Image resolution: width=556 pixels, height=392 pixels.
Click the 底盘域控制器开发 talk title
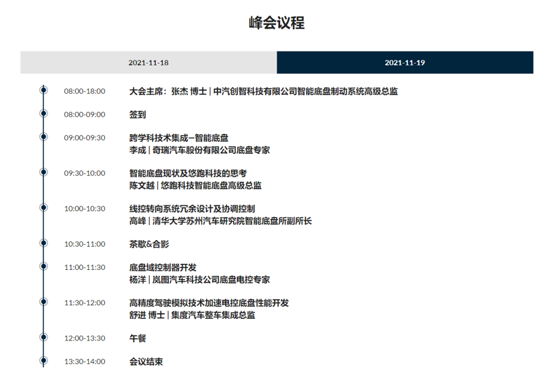click(163, 267)
